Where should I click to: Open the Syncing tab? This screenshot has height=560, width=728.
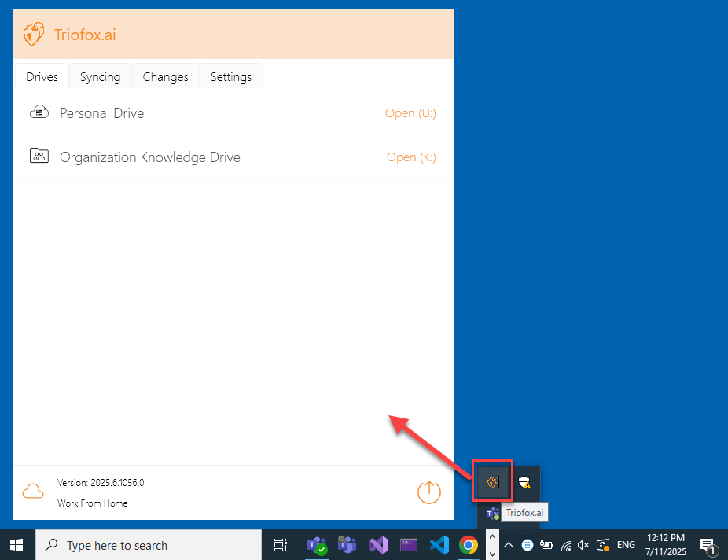(101, 76)
